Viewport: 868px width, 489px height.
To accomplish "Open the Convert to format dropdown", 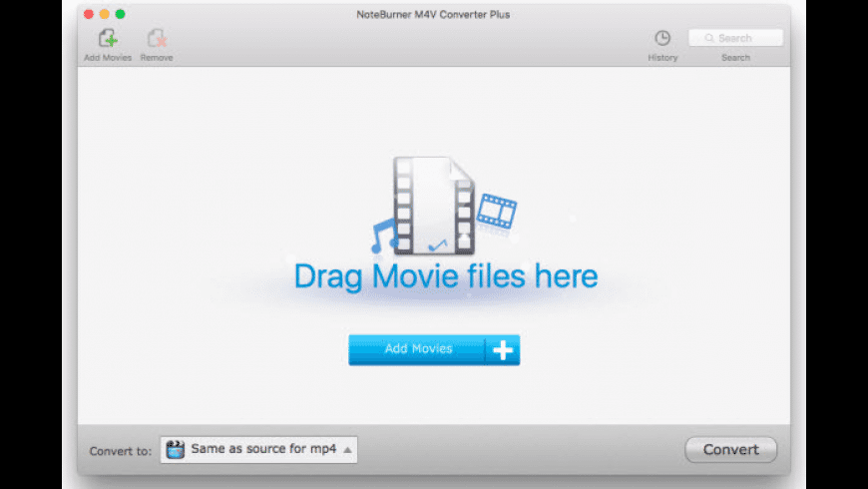I will (x=258, y=449).
